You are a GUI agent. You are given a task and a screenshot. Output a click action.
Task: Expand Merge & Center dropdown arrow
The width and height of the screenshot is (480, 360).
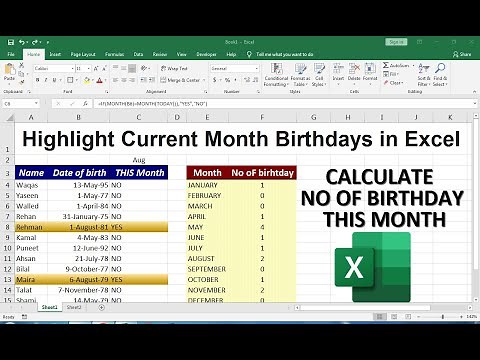tap(204, 80)
